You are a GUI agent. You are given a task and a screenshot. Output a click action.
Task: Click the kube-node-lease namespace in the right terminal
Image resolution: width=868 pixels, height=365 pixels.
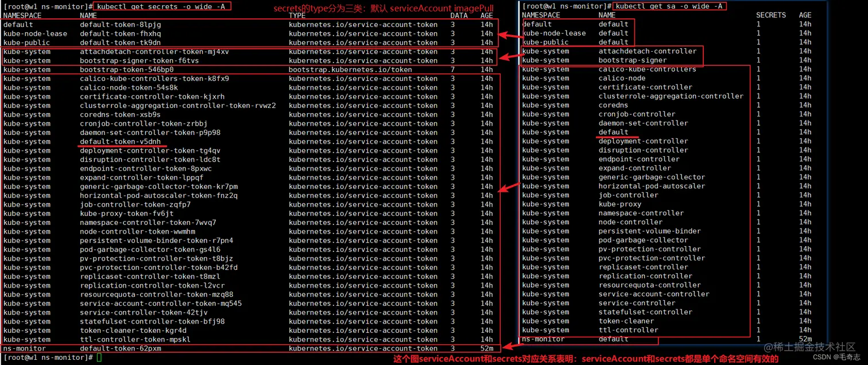point(555,33)
